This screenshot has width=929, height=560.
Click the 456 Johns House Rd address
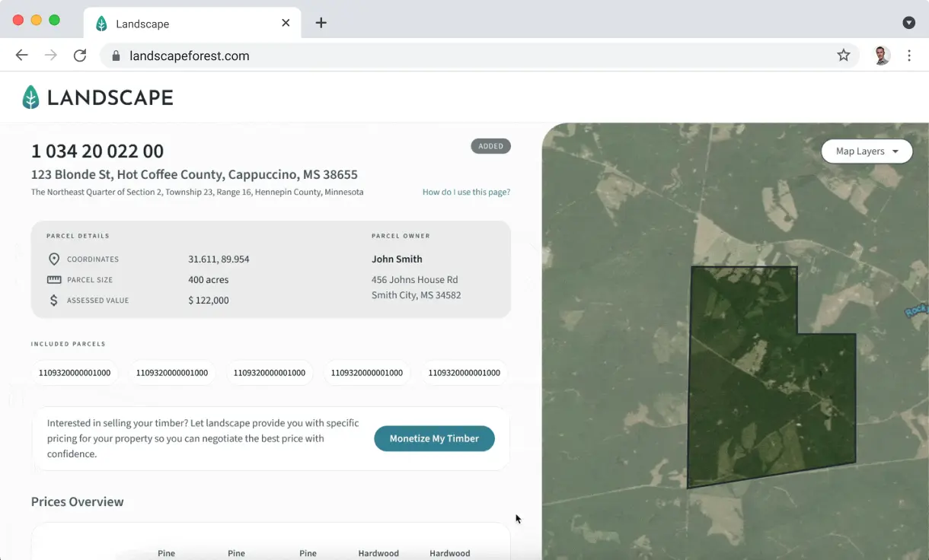(415, 279)
